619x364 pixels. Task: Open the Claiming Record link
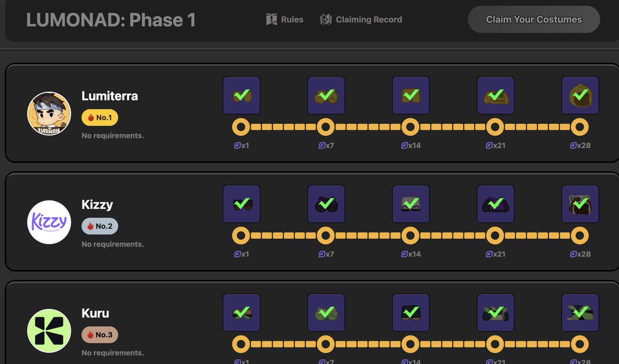point(361,20)
